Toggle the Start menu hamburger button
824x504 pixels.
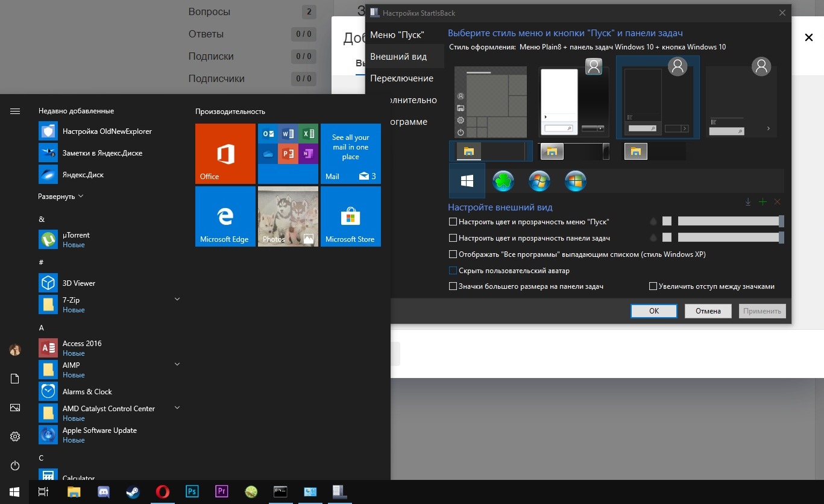point(15,111)
